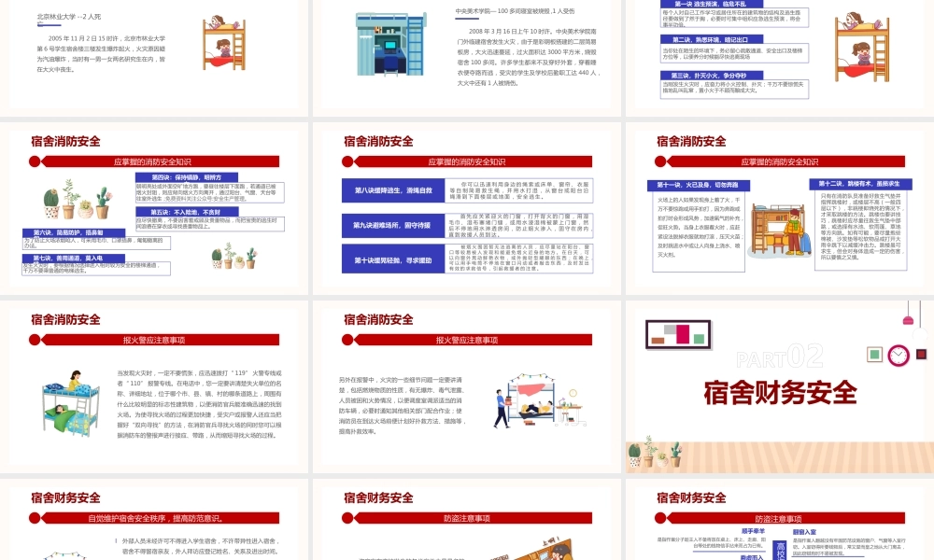The width and height of the screenshot is (934, 560).
Task: Click the small potted plants right of 第七诀
Action: pyautogui.click(x=234, y=256)
